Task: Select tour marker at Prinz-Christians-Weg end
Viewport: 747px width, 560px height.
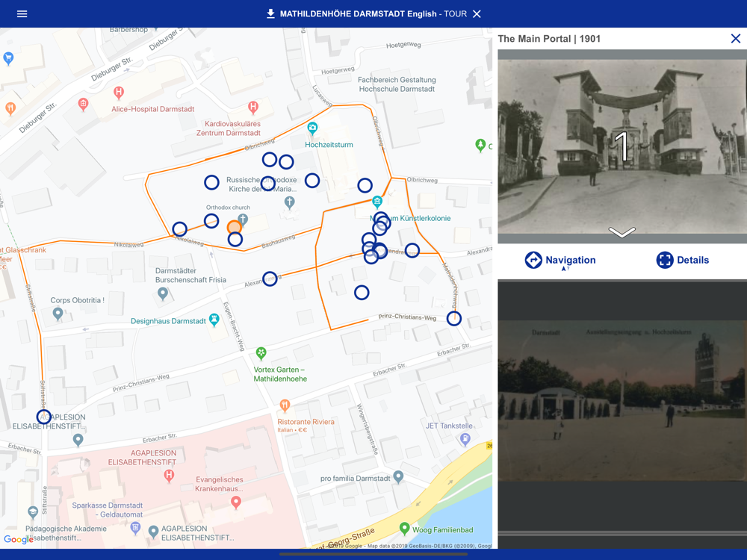Action: (454, 318)
